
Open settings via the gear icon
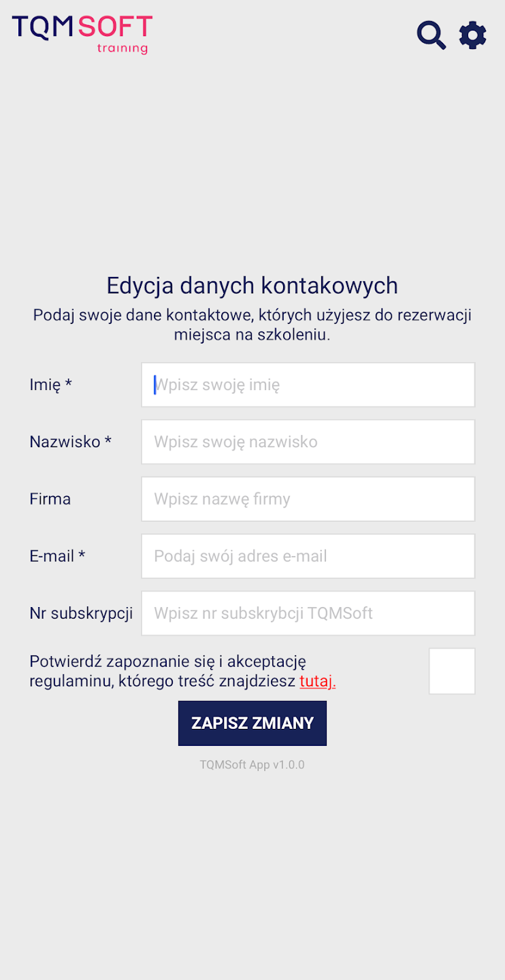[x=473, y=35]
